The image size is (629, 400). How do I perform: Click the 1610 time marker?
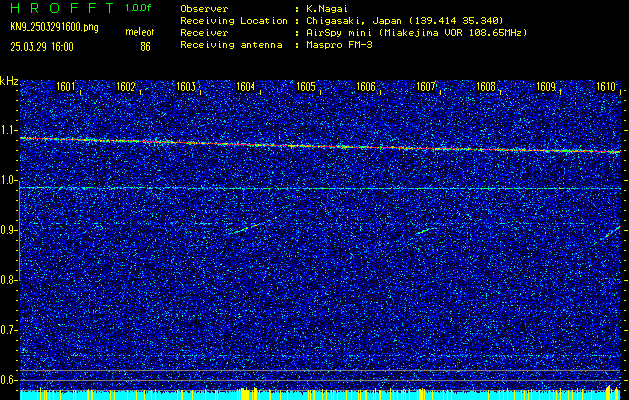606,87
